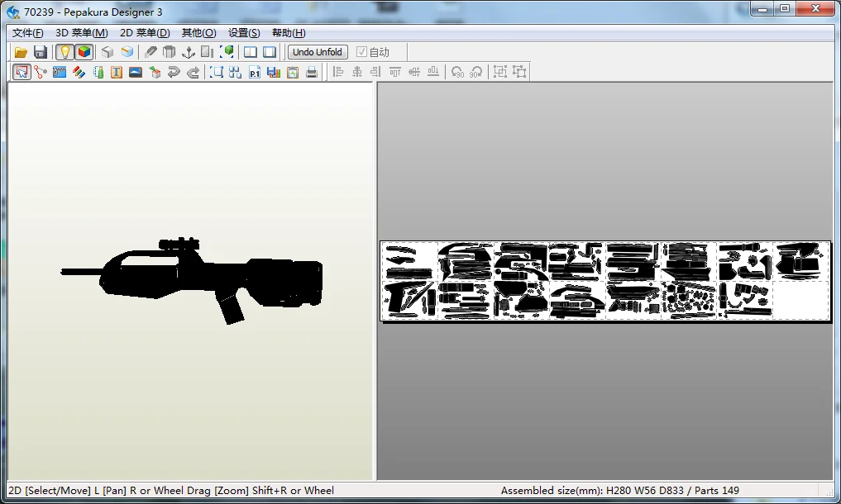The height and width of the screenshot is (504, 841).
Task: Activate the Select/Move arrow tool
Action: 22,73
